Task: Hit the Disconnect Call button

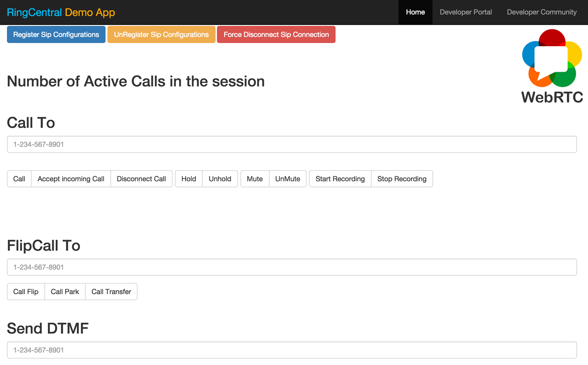Action: (141, 179)
